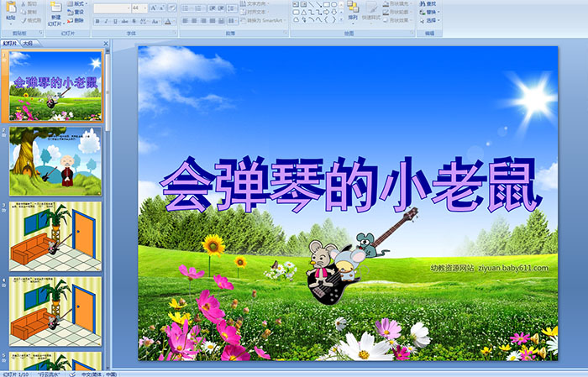Image resolution: width=588 pixels, height=377 pixels.
Task: Toggle Italic formatting
Action: (x=106, y=21)
